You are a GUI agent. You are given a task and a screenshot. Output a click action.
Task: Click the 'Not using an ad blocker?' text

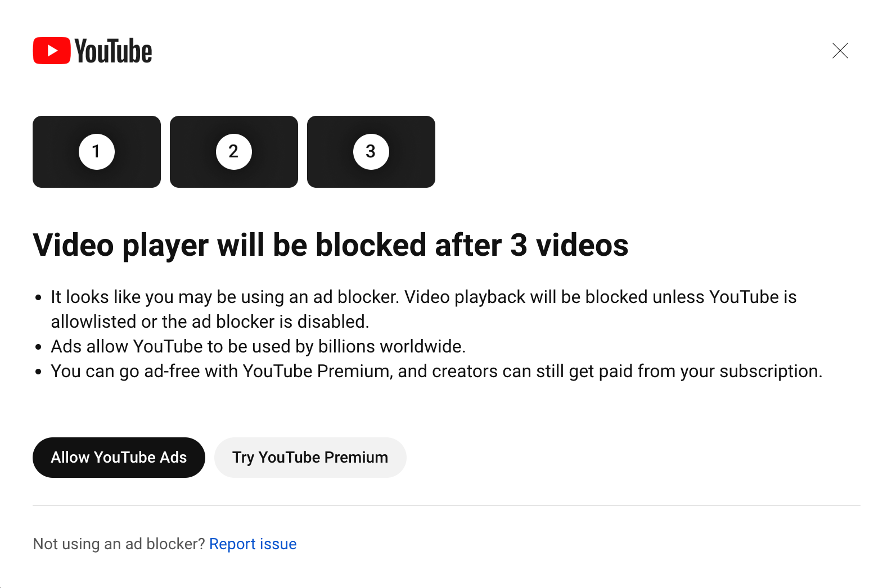(119, 544)
